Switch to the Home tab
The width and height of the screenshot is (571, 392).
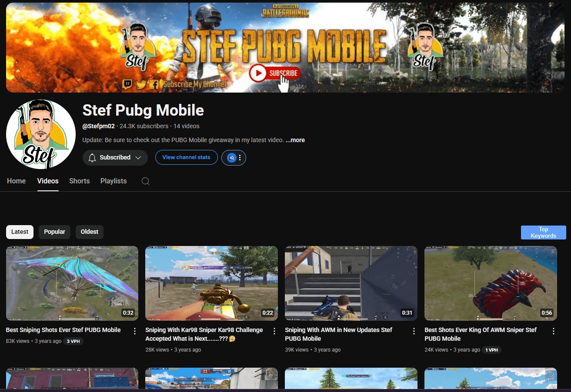pos(16,181)
